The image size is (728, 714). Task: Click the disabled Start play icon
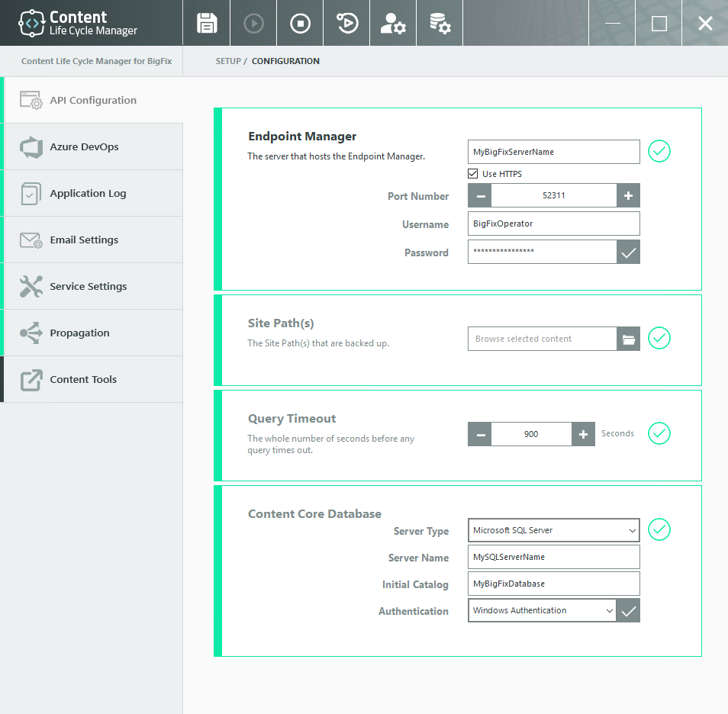(253, 23)
